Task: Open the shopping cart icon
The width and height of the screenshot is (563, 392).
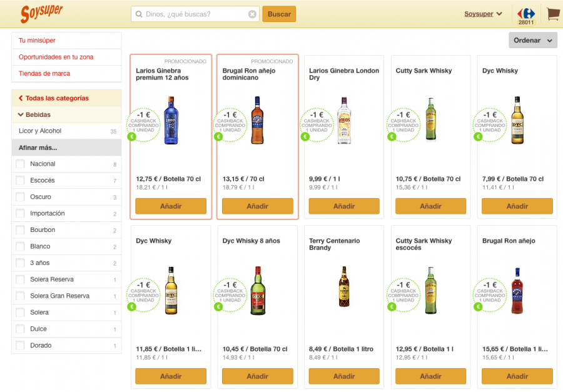Action: coord(553,14)
